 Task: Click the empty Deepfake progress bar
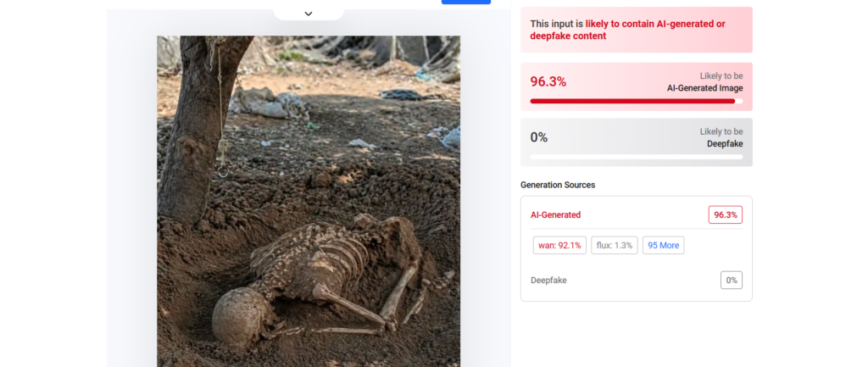click(636, 157)
